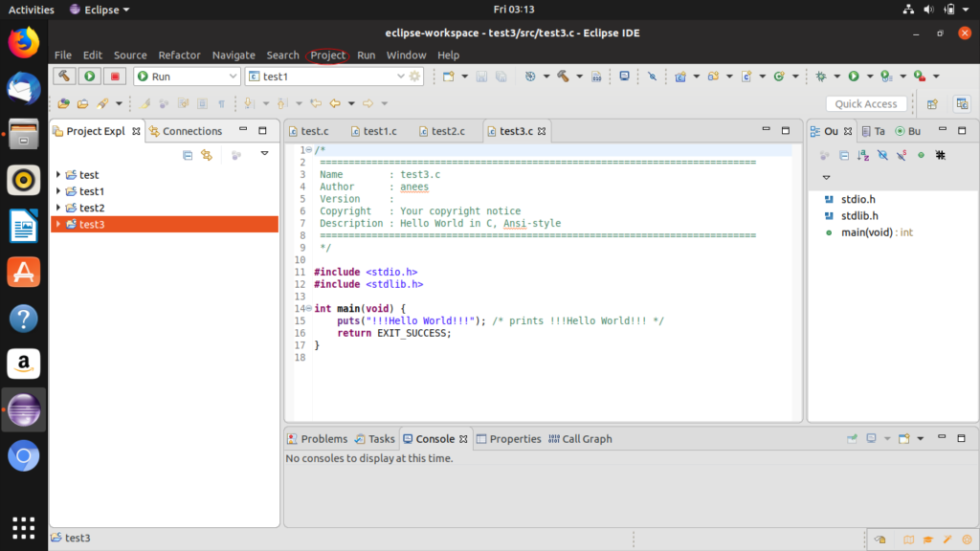Toggle Hide Inactive Elements in Outline view
The width and height of the screenshot is (980, 551).
[941, 155]
